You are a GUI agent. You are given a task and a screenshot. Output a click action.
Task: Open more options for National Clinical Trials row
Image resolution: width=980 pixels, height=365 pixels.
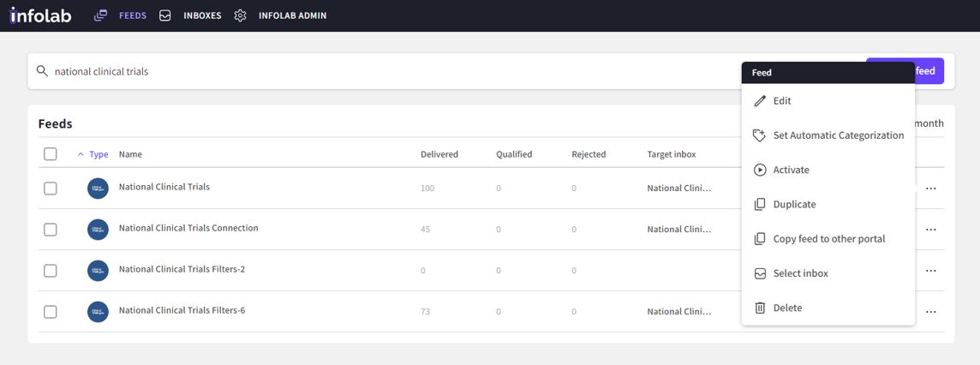point(930,188)
